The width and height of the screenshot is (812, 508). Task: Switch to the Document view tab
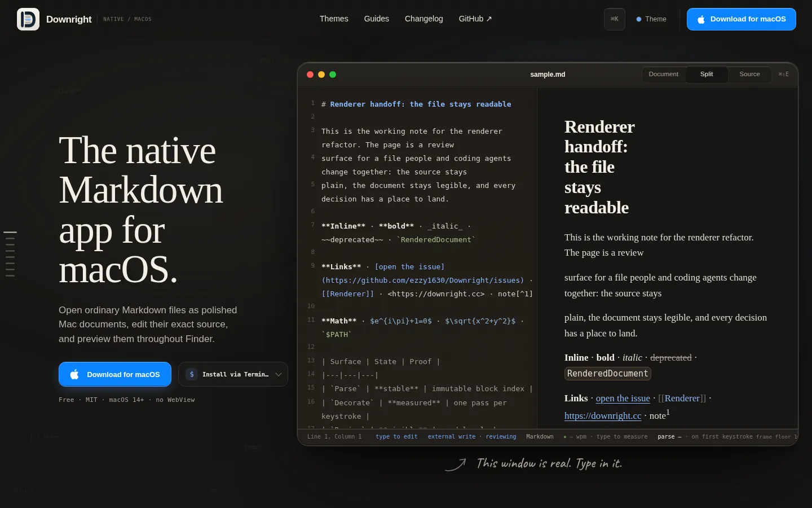click(664, 75)
